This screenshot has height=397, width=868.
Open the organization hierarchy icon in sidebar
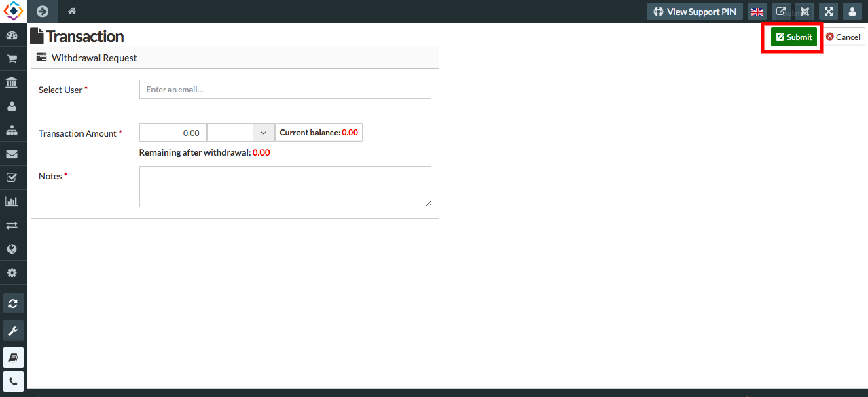(x=13, y=129)
